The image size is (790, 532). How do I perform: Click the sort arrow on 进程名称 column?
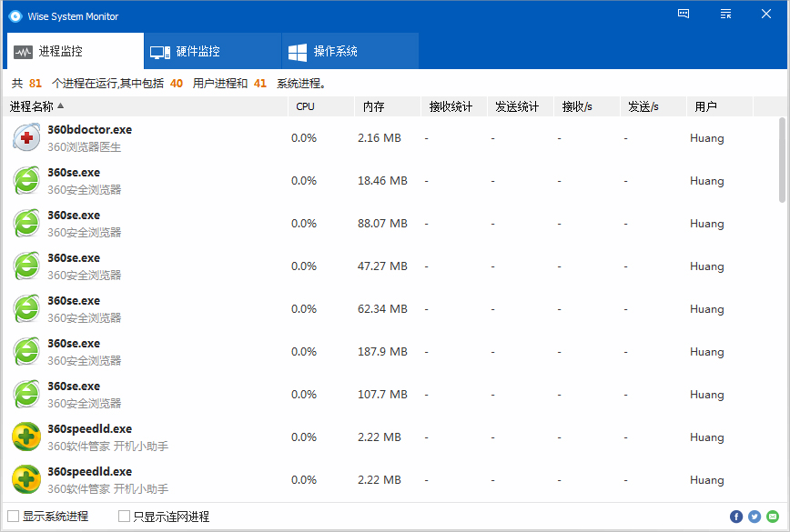(x=61, y=106)
